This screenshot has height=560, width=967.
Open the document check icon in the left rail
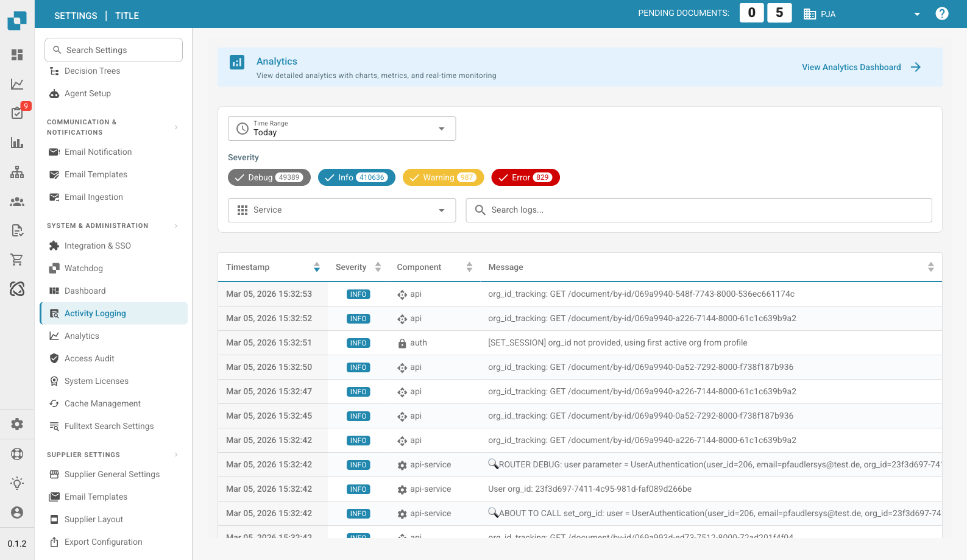click(x=17, y=230)
